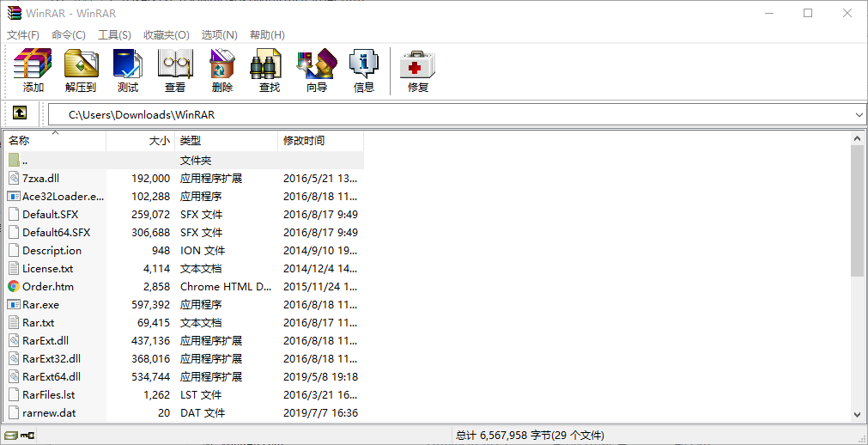Click the 文件夹 type cell
The width and height of the screenshot is (868, 445).
pos(196,160)
